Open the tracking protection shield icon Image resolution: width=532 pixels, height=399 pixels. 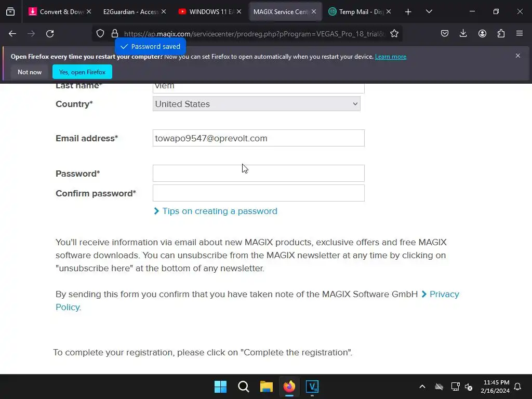pos(100,34)
